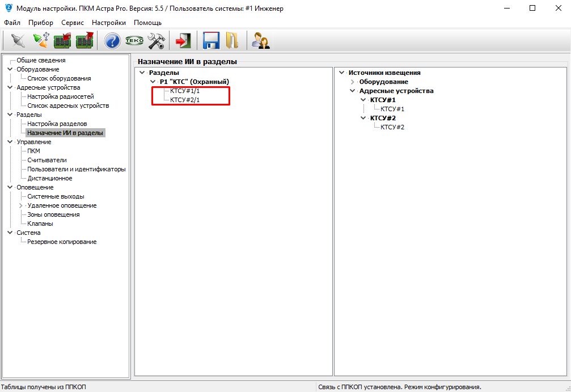Click the USB connect icon
The height and width of the screenshot is (392, 571).
[x=40, y=41]
